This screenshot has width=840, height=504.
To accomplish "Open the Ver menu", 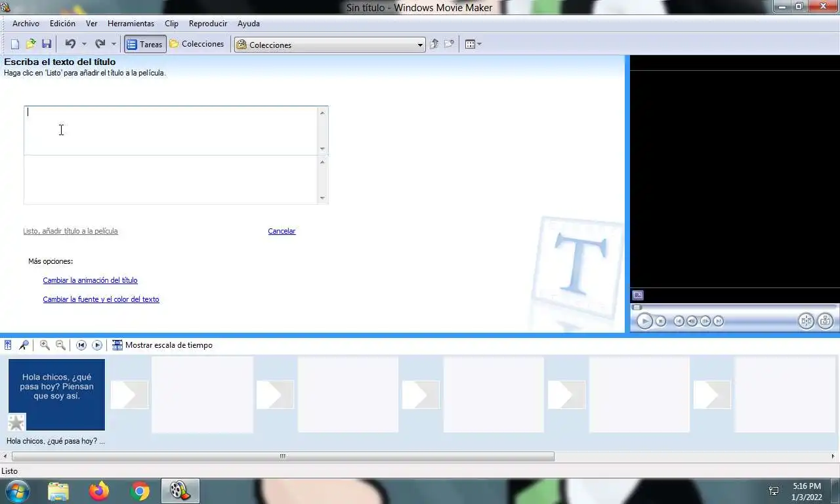I will (x=91, y=24).
